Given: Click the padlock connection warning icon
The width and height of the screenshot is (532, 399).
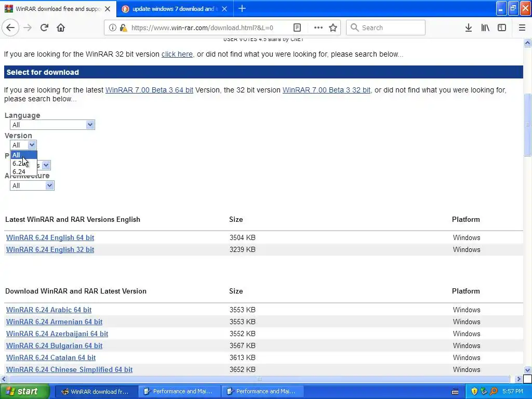Looking at the screenshot, I should [123, 28].
